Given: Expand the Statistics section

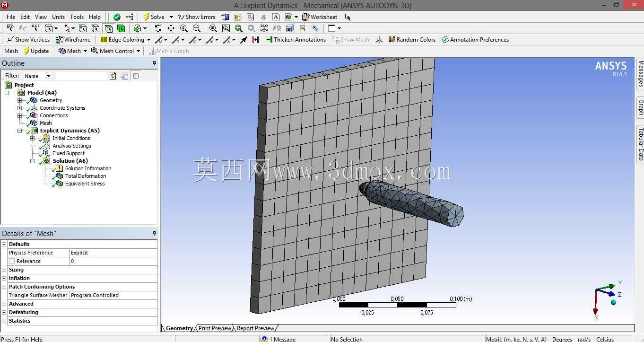Looking at the screenshot, I should tap(4, 321).
